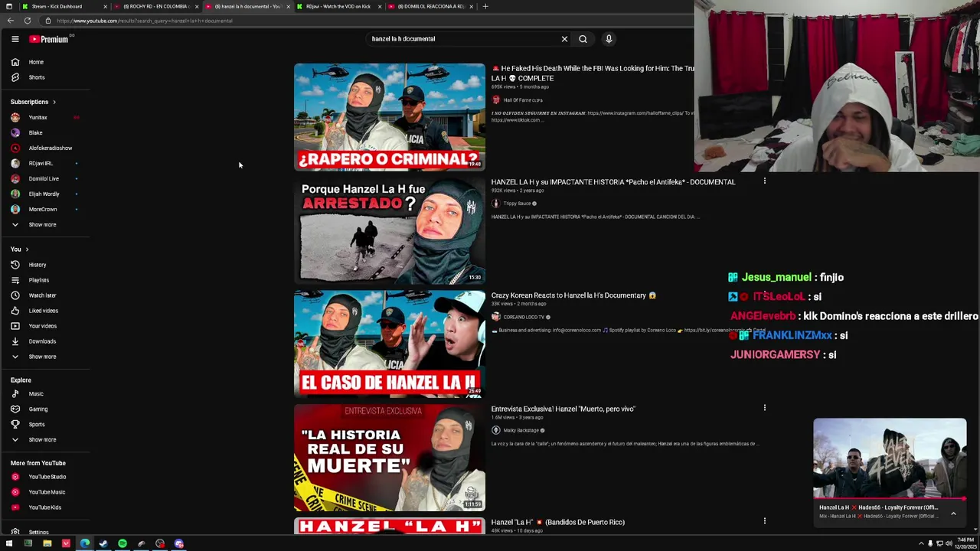
Task: Click the magnifying glass search button
Action: [x=583, y=39]
